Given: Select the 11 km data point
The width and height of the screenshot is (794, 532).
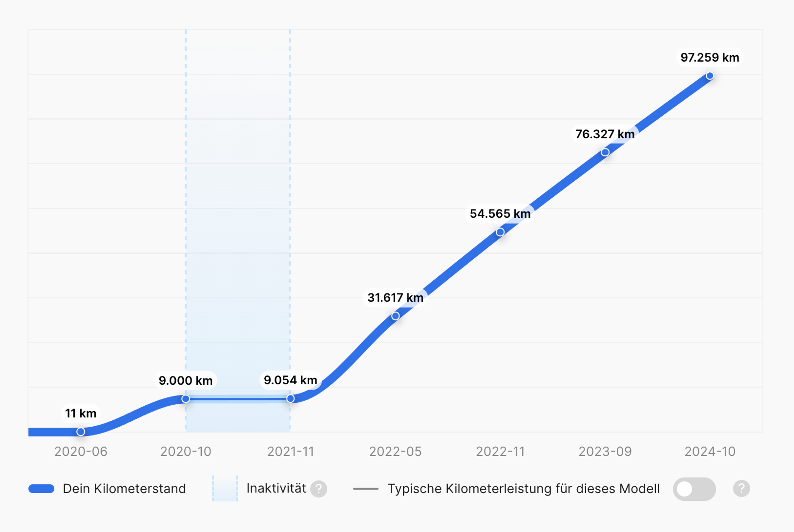Looking at the screenshot, I should tap(81, 432).
